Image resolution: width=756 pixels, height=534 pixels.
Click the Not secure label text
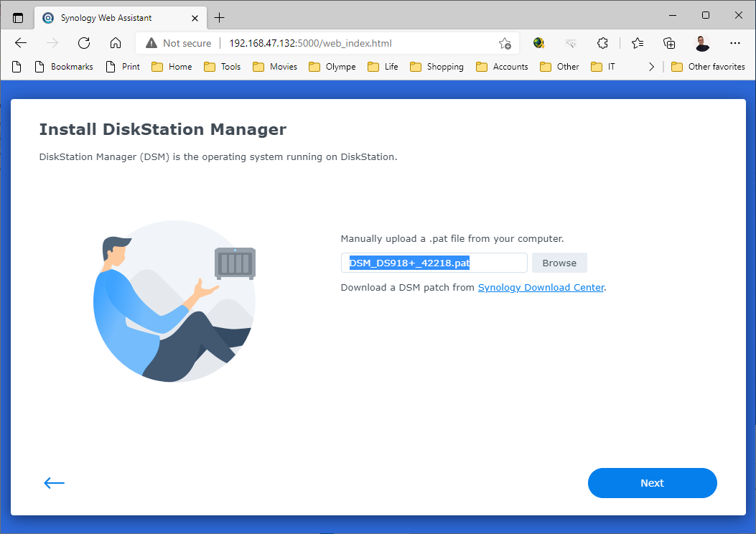point(187,43)
